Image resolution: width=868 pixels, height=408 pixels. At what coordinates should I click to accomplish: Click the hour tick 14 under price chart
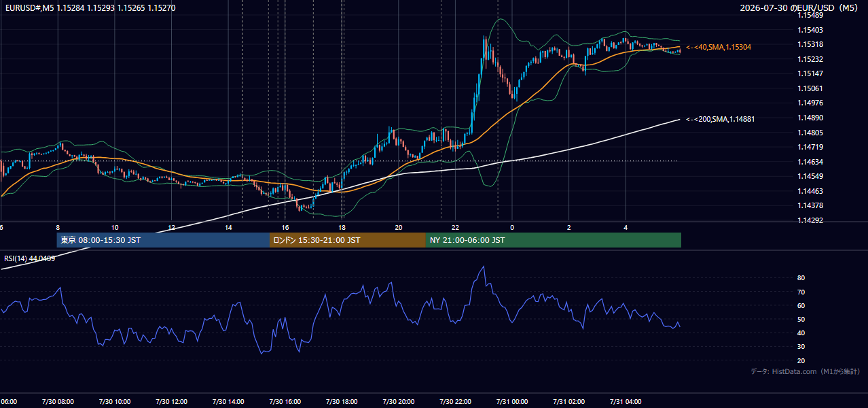click(x=229, y=227)
